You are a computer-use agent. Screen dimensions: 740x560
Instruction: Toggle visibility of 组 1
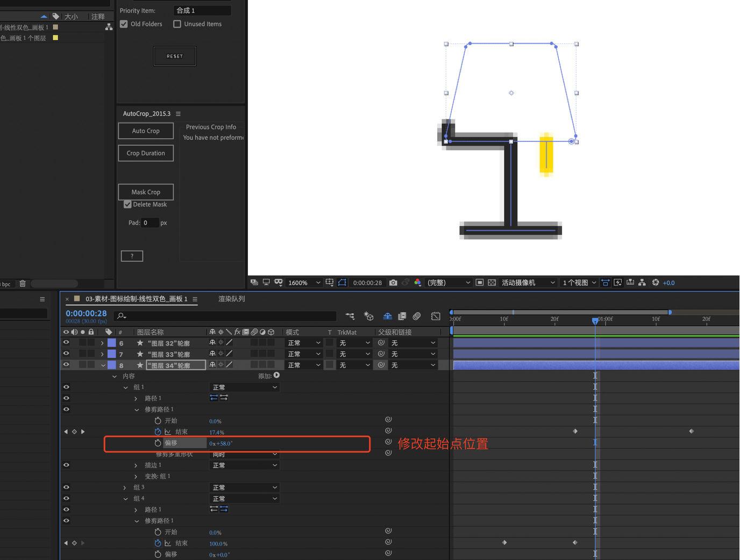[66, 387]
